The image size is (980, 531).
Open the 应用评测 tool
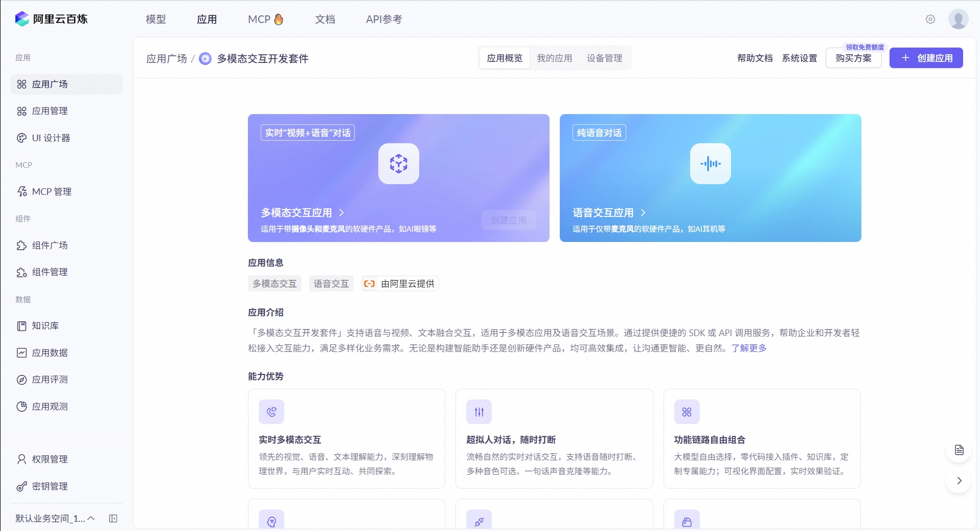point(50,380)
